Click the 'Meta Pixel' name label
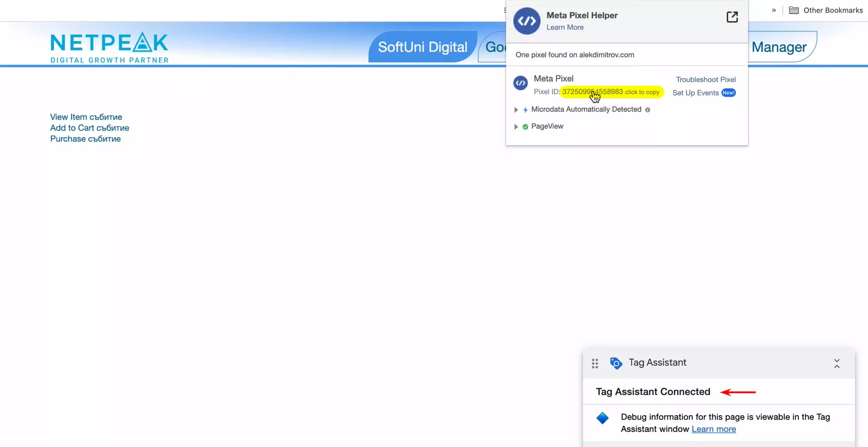This screenshot has width=868, height=447. [x=553, y=79]
